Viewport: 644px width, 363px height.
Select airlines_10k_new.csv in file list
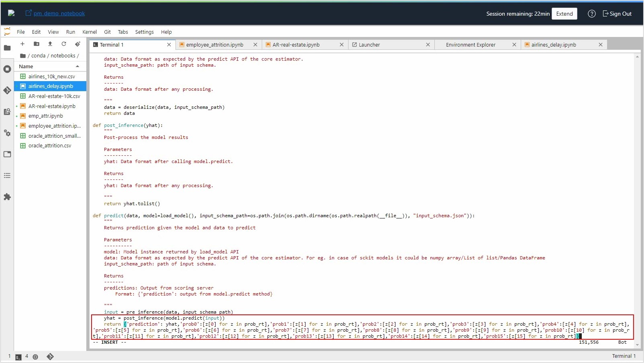[x=50, y=76]
